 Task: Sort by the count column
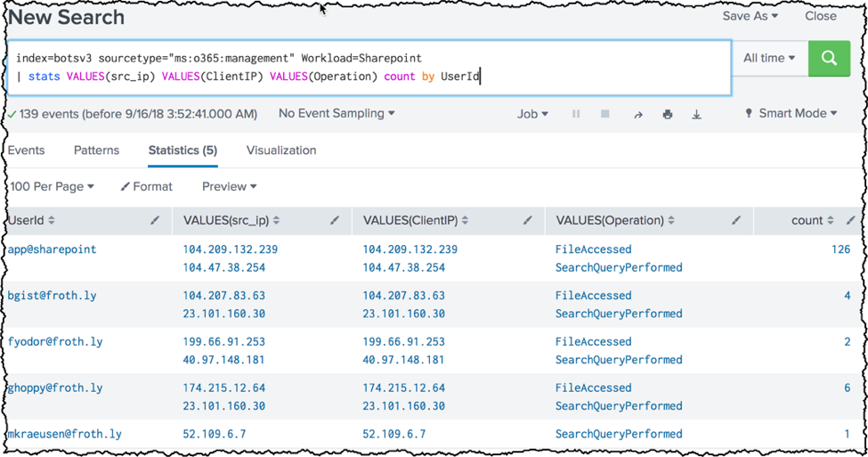pyautogui.click(x=812, y=220)
